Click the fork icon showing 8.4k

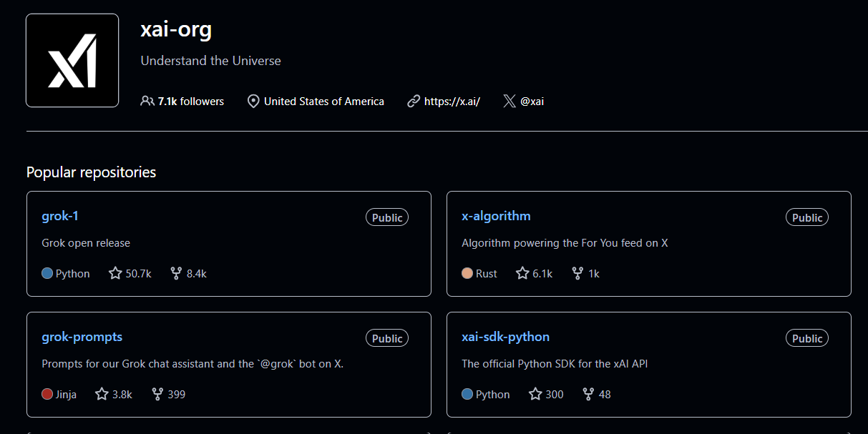pyautogui.click(x=176, y=273)
